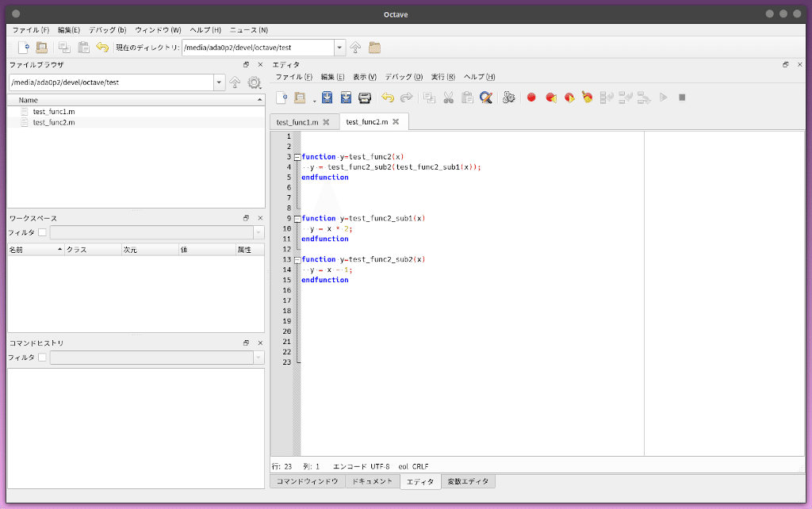Expand the current directory dropdown in toolbar
This screenshot has height=509, width=812.
(340, 48)
